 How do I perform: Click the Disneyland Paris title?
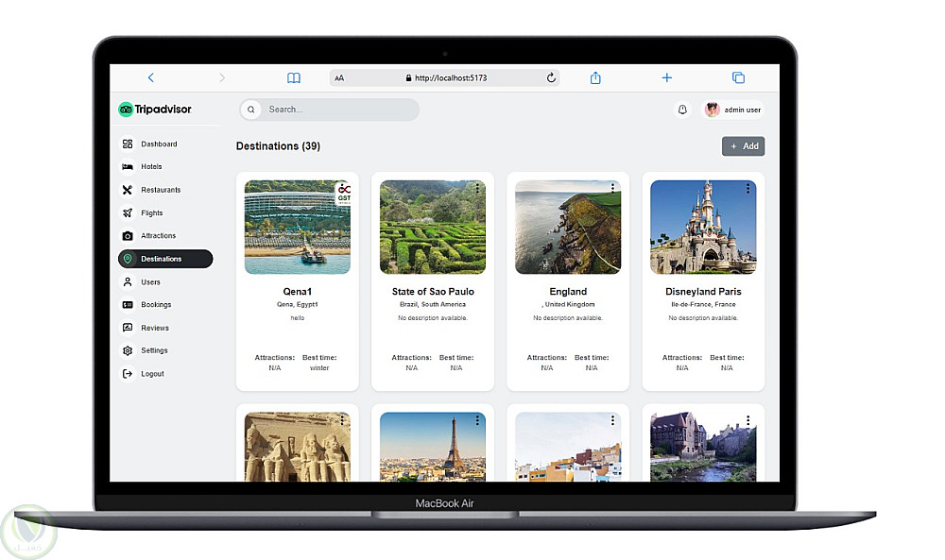coord(703,292)
